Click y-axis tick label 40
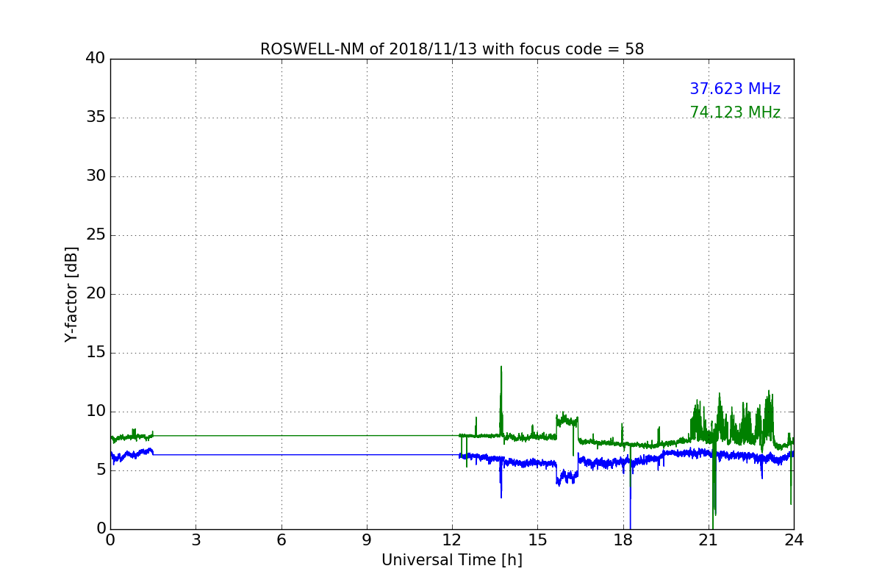 (95, 59)
